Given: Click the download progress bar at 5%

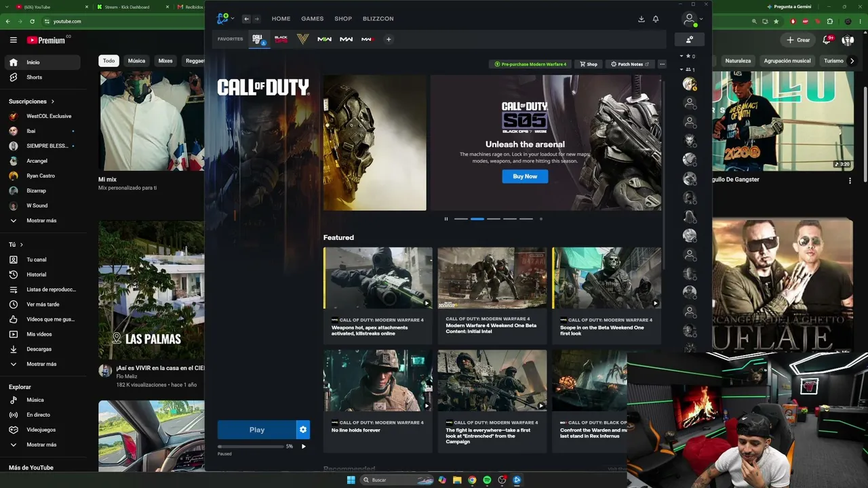Looking at the screenshot, I should click(x=251, y=447).
